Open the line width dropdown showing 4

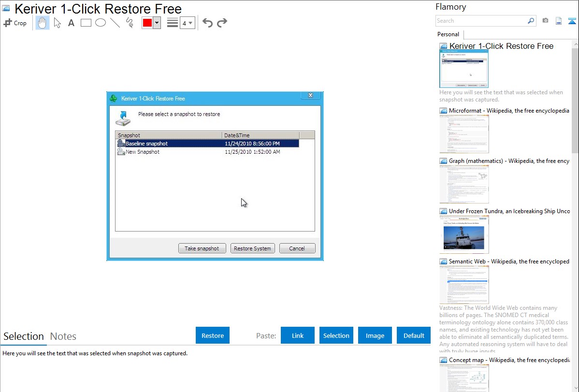pos(187,23)
